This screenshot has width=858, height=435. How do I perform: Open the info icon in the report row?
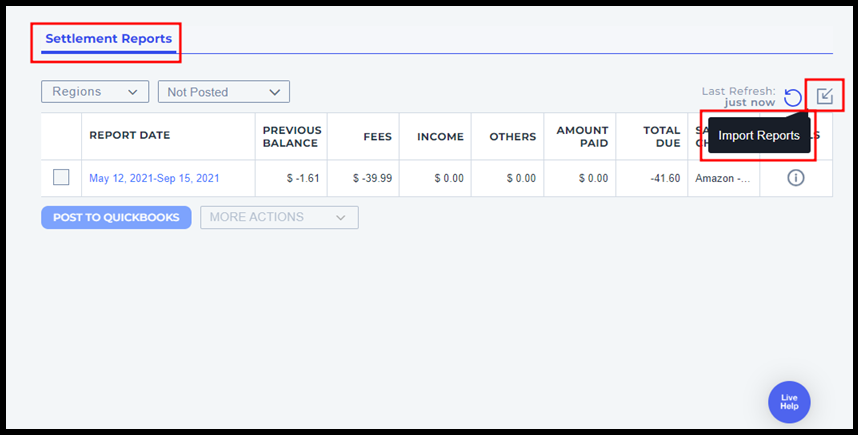coord(796,178)
